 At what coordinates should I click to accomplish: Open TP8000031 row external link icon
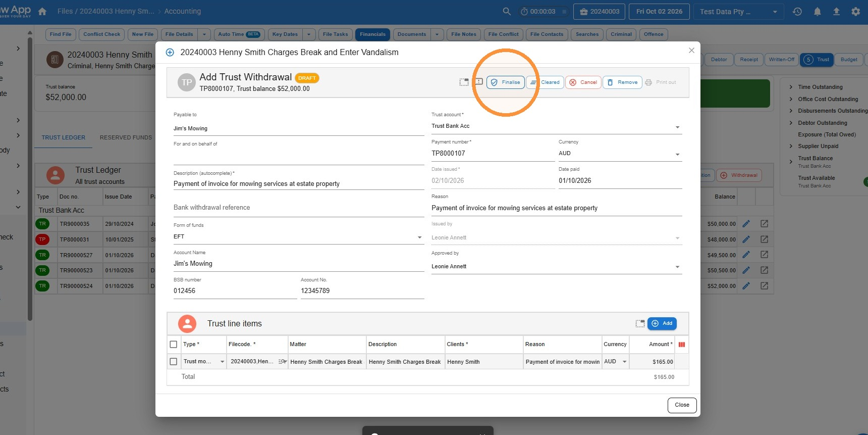[x=765, y=239]
